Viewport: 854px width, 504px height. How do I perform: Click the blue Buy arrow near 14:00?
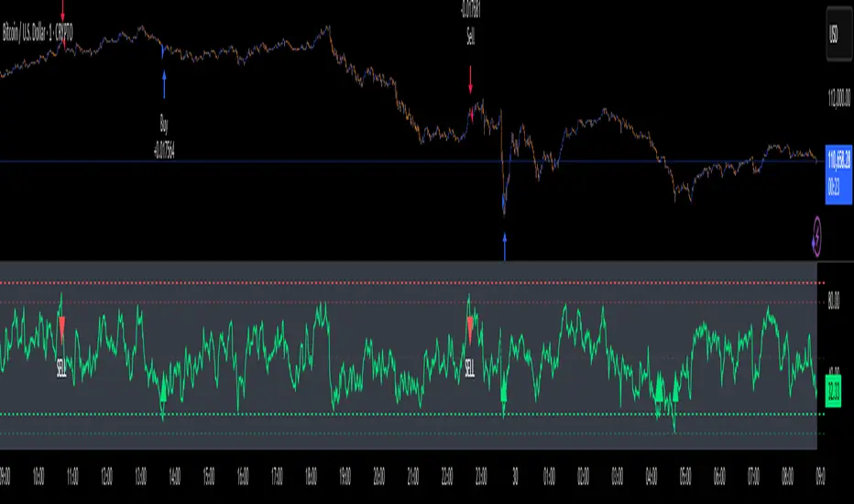(x=164, y=84)
